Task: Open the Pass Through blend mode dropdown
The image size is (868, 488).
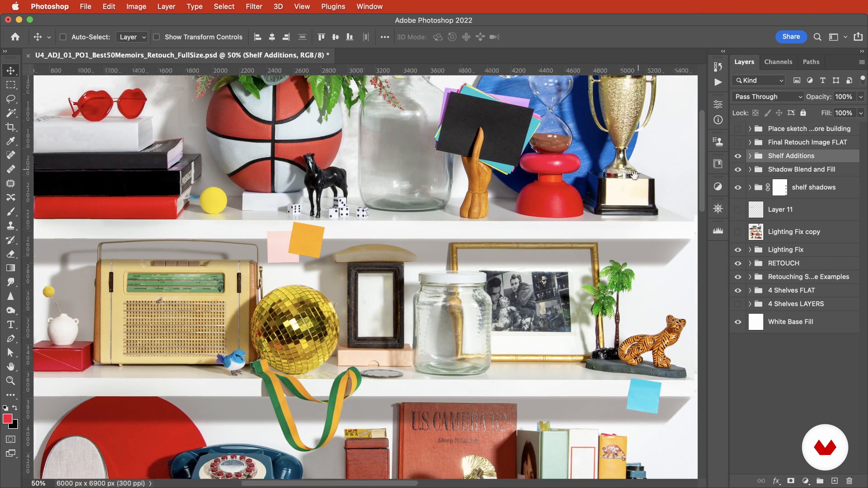Action: click(x=768, y=97)
